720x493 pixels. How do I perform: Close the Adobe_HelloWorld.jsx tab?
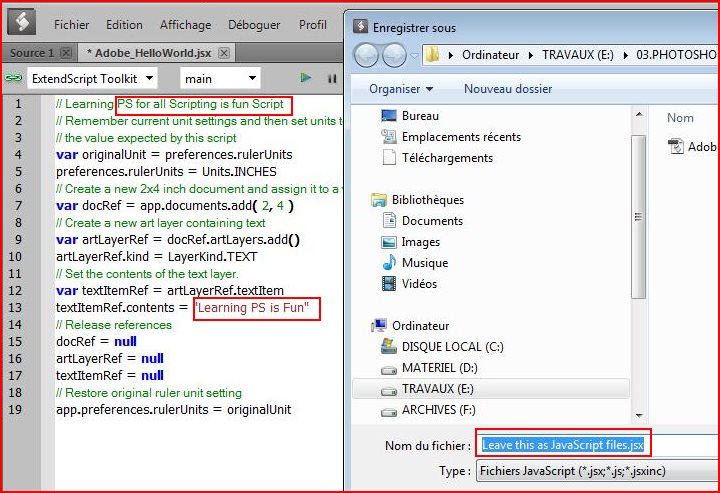[x=224, y=53]
